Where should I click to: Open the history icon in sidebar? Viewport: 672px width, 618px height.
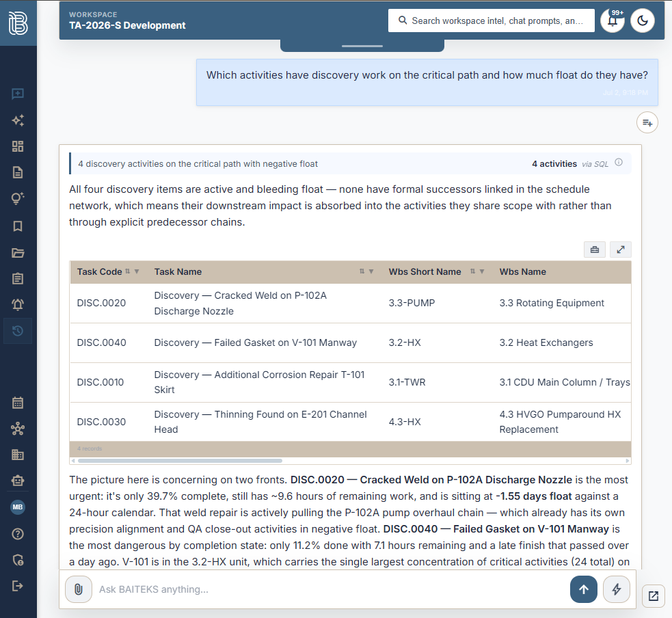18,331
